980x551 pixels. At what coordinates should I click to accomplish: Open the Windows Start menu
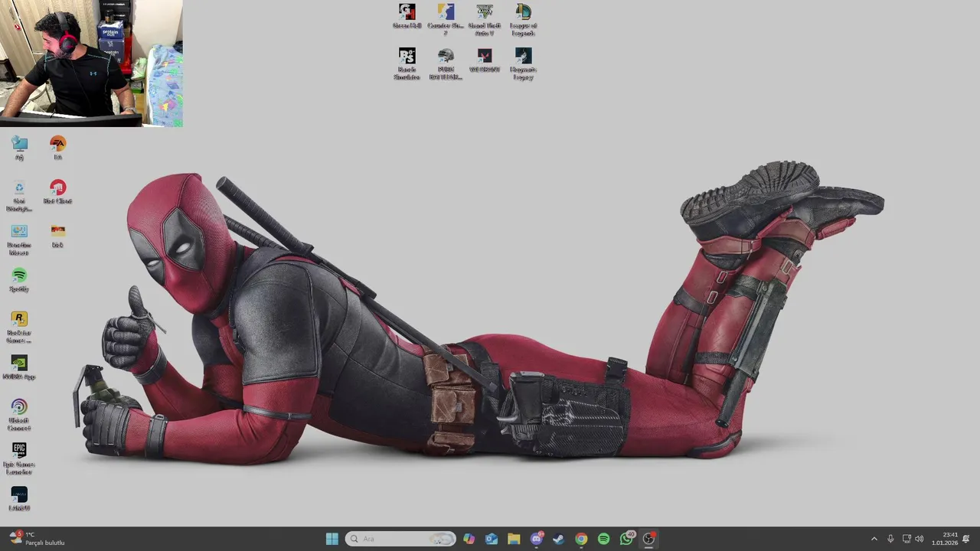point(332,539)
